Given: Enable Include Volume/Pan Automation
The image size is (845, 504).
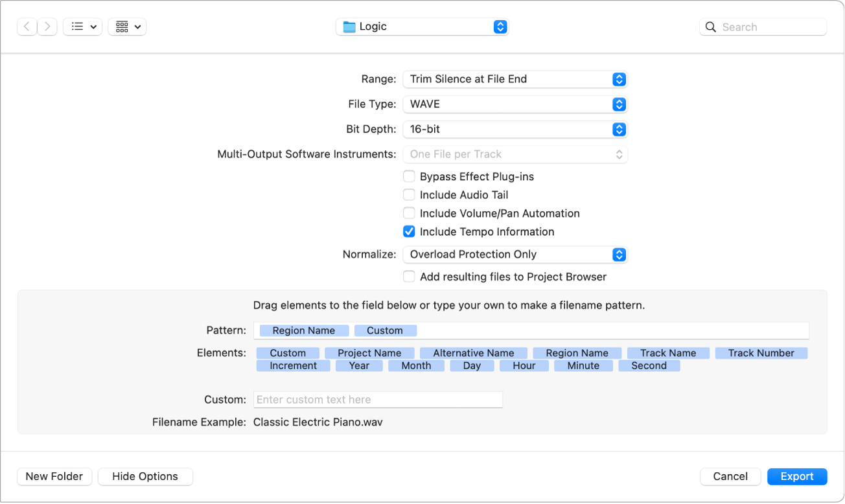Looking at the screenshot, I should click(409, 212).
